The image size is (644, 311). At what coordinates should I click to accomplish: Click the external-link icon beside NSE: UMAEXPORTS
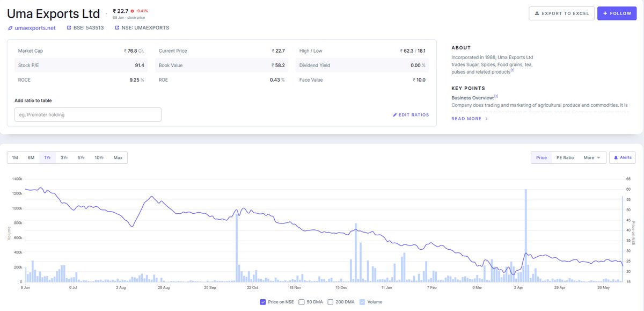(x=117, y=28)
